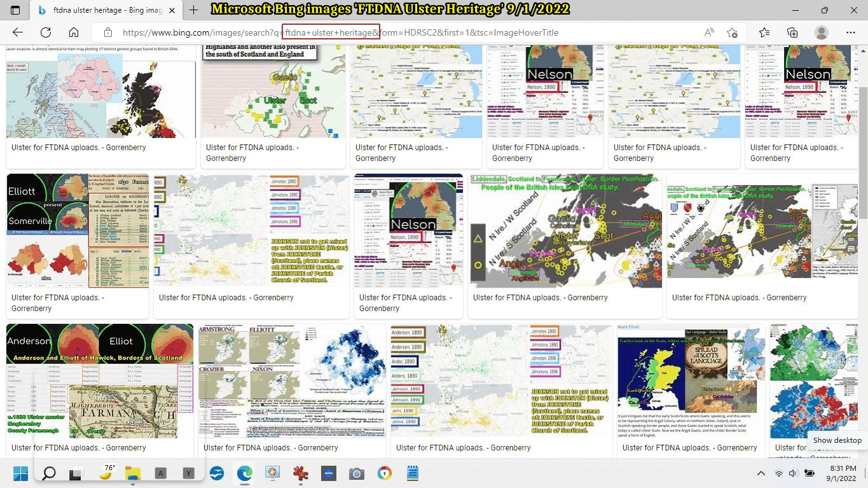The width and height of the screenshot is (868, 488).
Task: Open the browser profile avatar
Action: 822,32
